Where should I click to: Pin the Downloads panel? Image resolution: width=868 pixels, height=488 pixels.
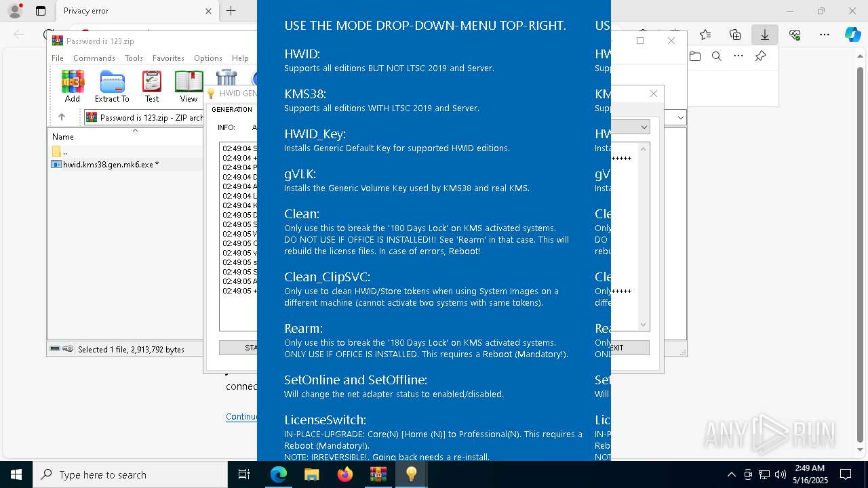tap(760, 56)
